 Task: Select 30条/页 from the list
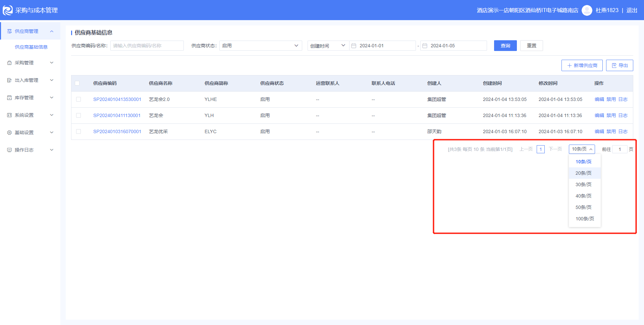584,184
